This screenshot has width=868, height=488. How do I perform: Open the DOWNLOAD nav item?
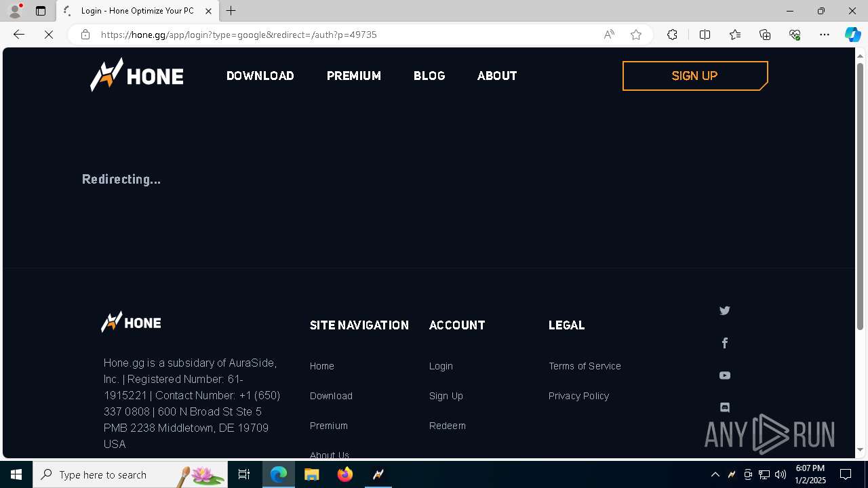point(260,76)
